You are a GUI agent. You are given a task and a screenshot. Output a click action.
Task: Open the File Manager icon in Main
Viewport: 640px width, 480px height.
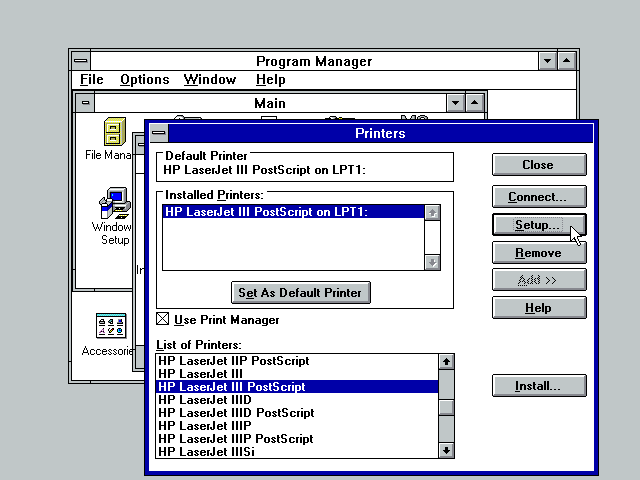115,131
